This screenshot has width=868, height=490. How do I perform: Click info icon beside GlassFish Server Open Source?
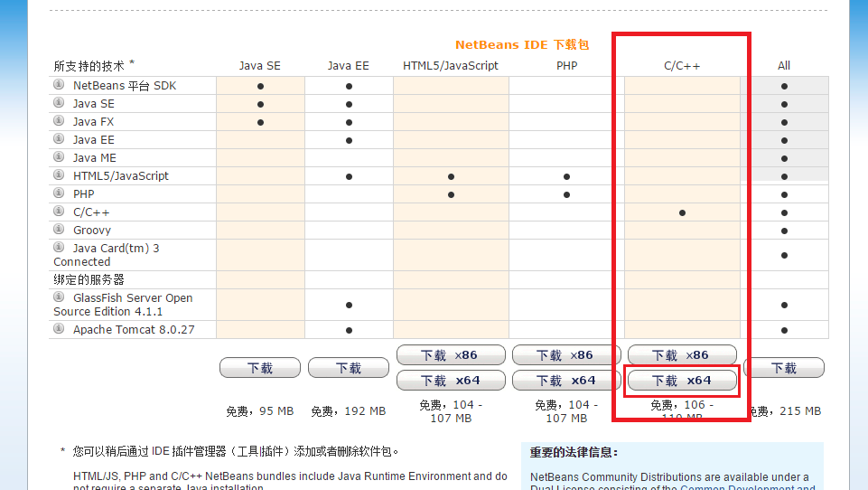click(59, 297)
